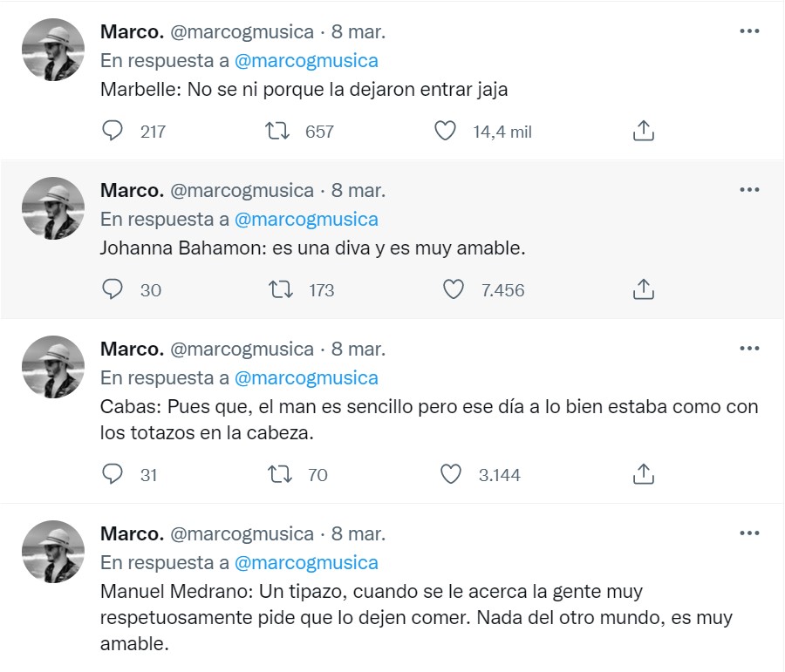Open @marcogmusica reply link in Marbelle tweet
This screenshot has width=785, height=672.
pos(306,61)
